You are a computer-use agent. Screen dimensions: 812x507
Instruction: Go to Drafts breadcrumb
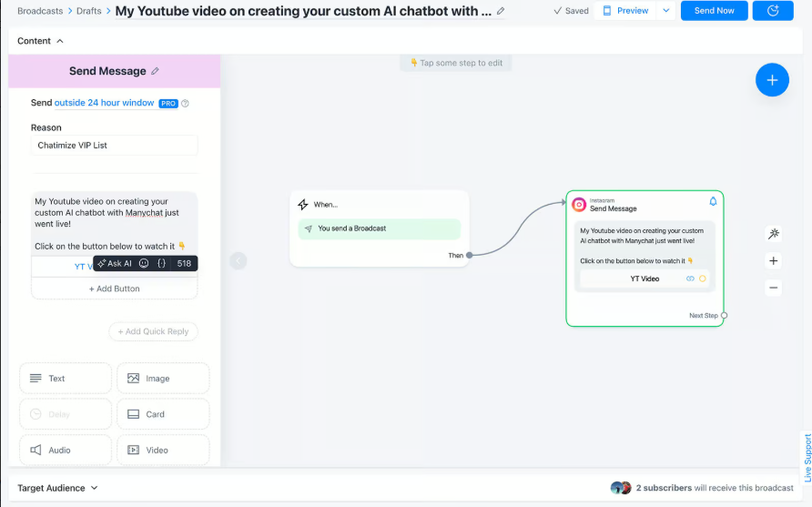point(89,11)
